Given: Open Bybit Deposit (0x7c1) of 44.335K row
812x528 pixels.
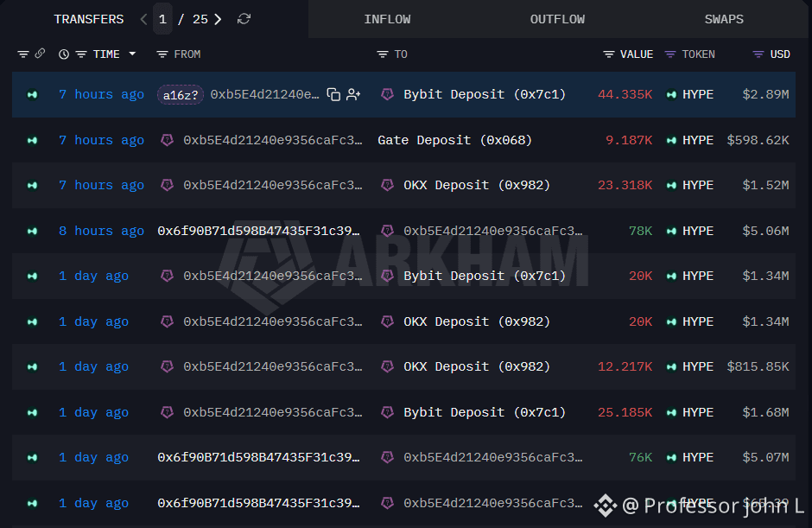Looking at the screenshot, I should pos(485,94).
